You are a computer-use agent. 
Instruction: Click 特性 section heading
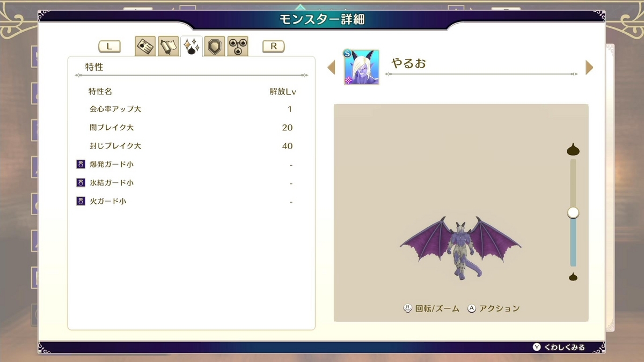point(94,67)
